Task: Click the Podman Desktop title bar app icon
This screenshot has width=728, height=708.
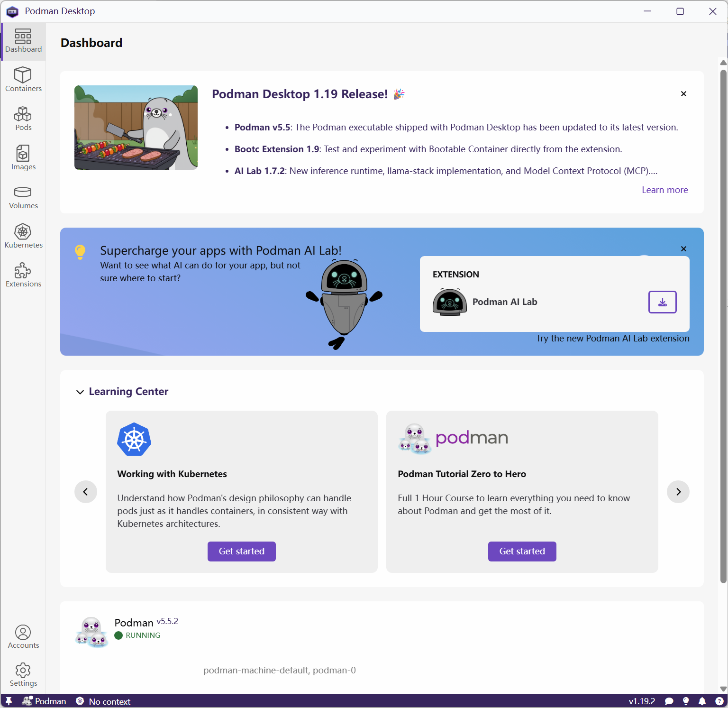Action: 12,11
